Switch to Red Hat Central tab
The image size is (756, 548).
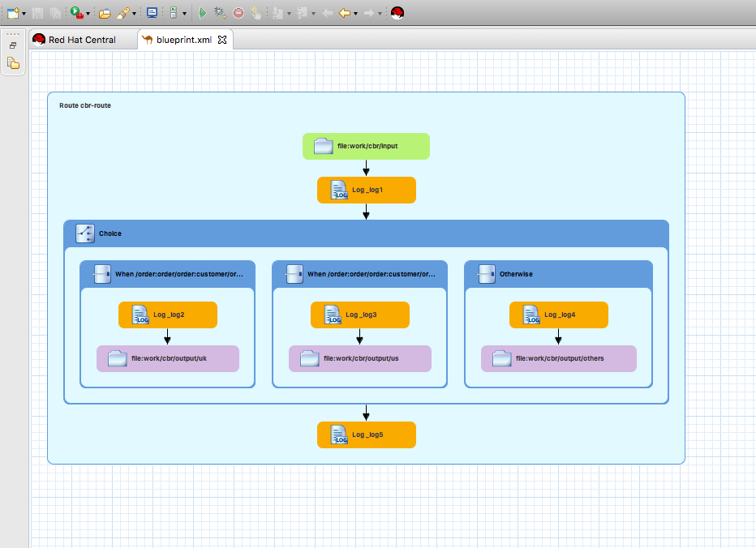[74, 40]
